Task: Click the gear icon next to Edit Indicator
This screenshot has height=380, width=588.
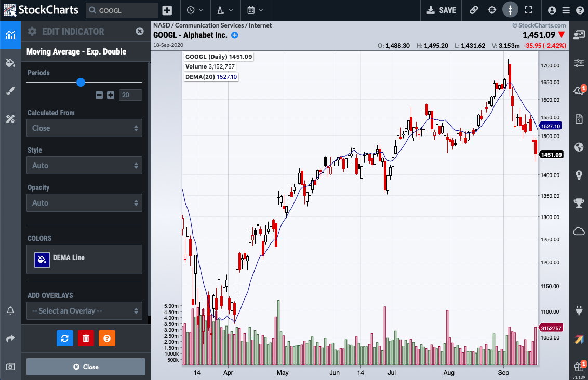Action: pyautogui.click(x=32, y=32)
